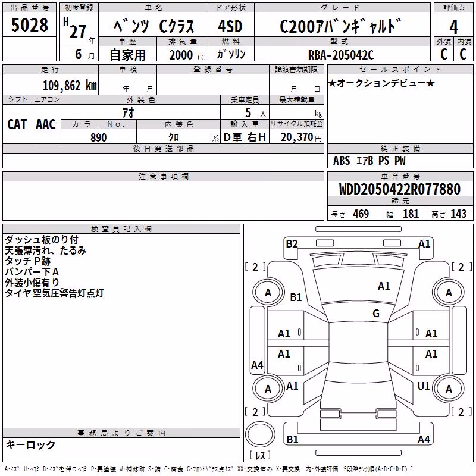Click the spare tire circle above レス
The image size is (476, 476).
260,434
